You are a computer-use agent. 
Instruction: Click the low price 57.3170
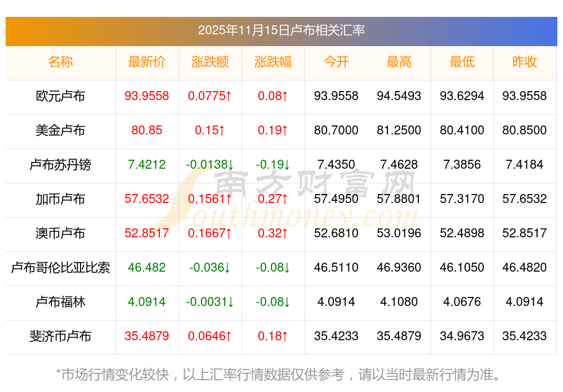462,199
